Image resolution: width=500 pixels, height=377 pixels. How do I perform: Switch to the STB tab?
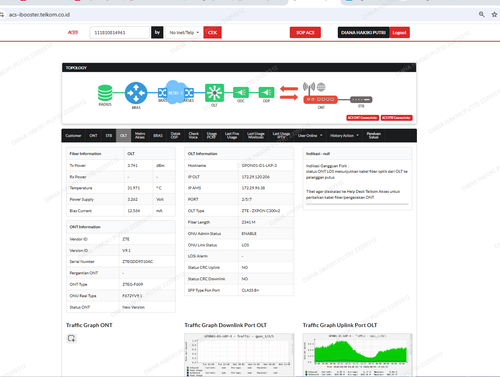pyautogui.click(x=109, y=136)
